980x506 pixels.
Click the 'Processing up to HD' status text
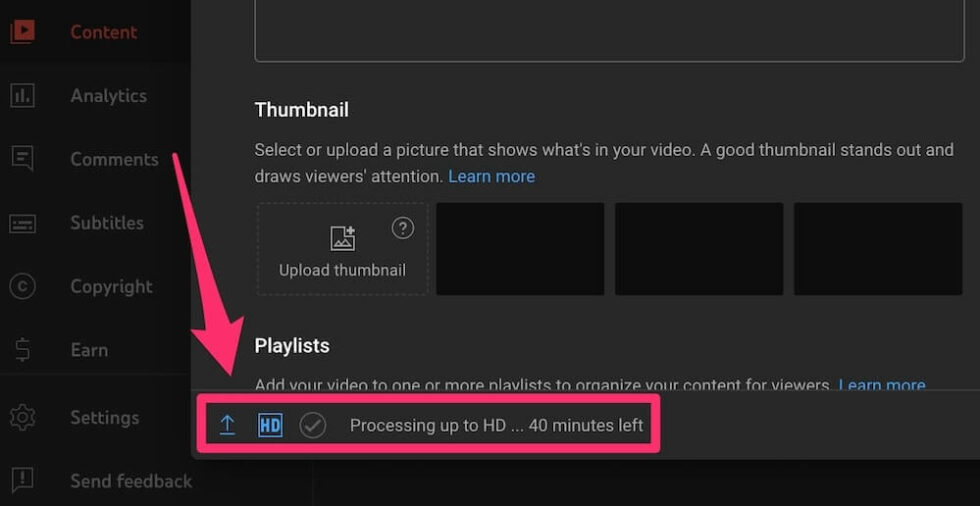[496, 425]
